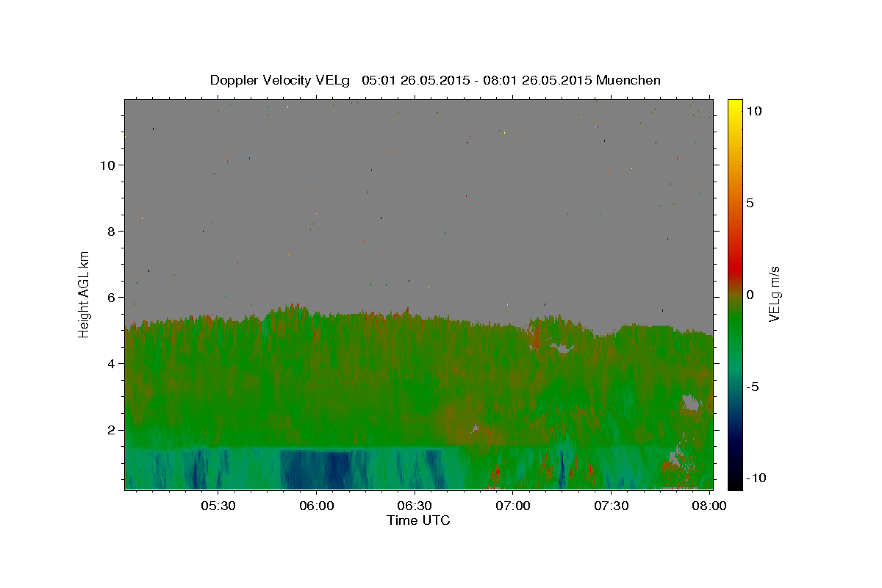882x588 pixels.
Task: Click the 06:30 time tick label
Action: 415,506
